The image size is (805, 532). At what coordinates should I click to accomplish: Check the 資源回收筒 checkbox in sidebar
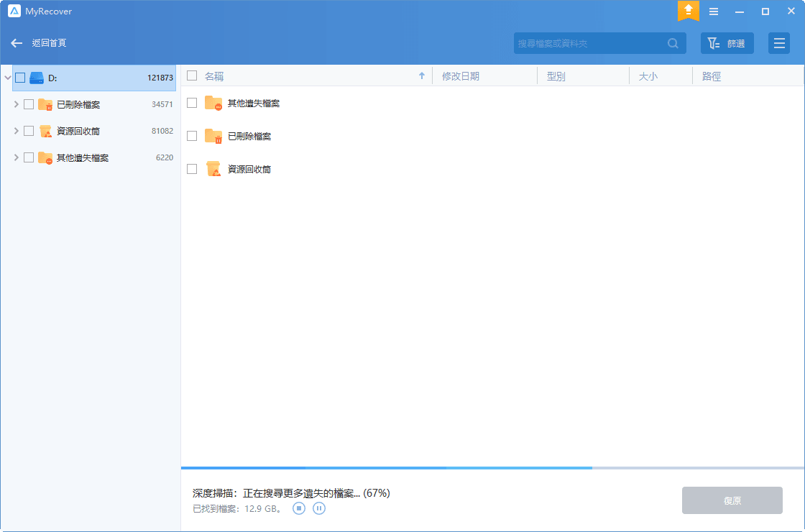(29, 132)
